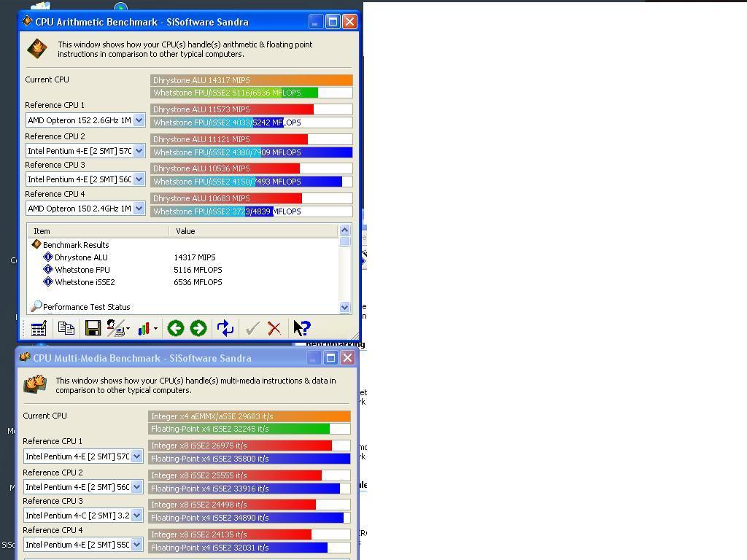
Task: Expand Arithmetic Reference CPU 2 Pentium 4-E 570 combo
Action: 139,150
